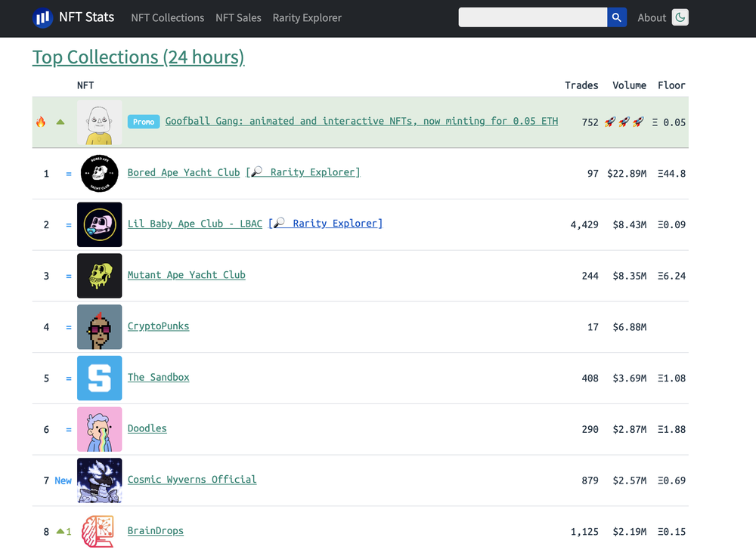This screenshot has height=553, width=756.
Task: Open Rarity Explorer for Lil Baby Ape Club
Action: point(325,224)
